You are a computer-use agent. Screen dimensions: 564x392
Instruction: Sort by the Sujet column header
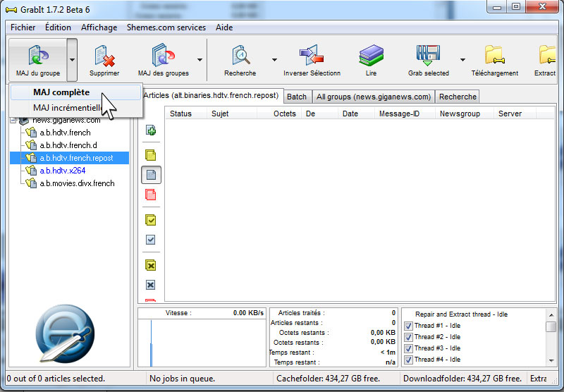(232, 114)
